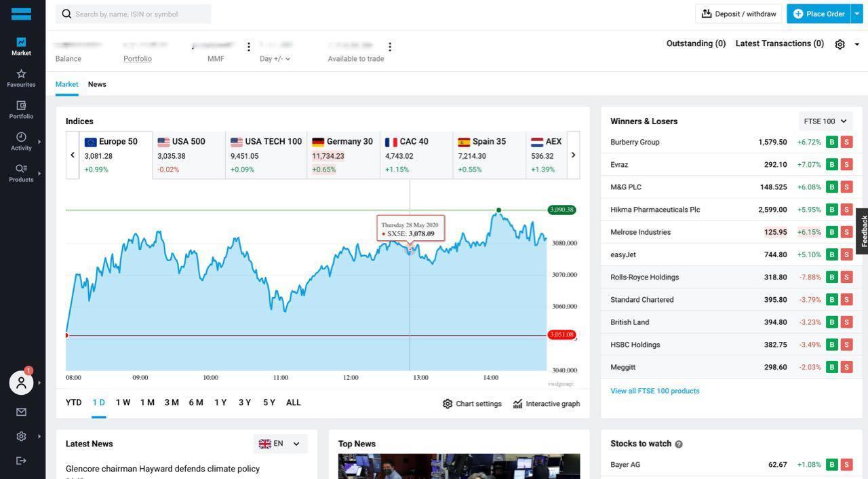868x479 pixels.
Task: Open the FTSE 100 dropdown
Action: (x=825, y=121)
